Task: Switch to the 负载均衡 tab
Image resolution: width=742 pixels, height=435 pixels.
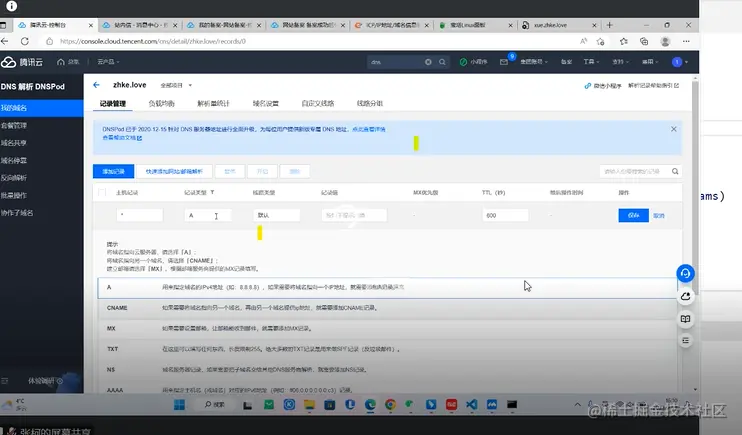Action: coord(161,103)
